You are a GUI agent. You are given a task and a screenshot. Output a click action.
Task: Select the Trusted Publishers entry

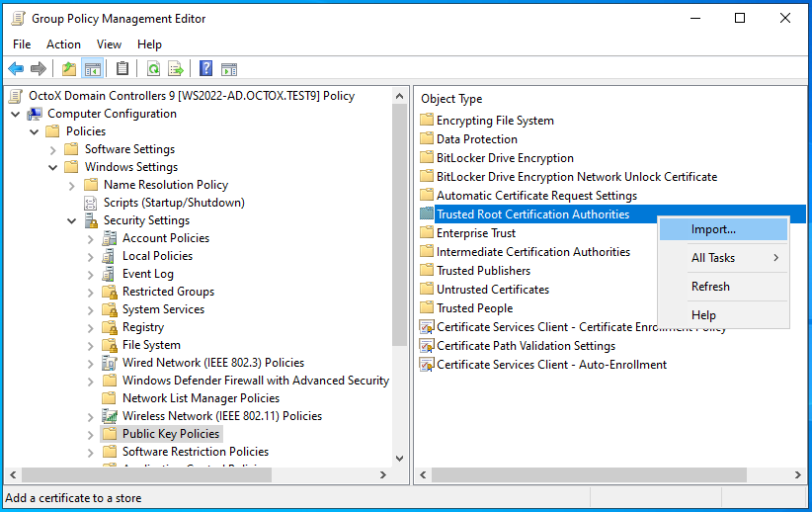(x=483, y=271)
